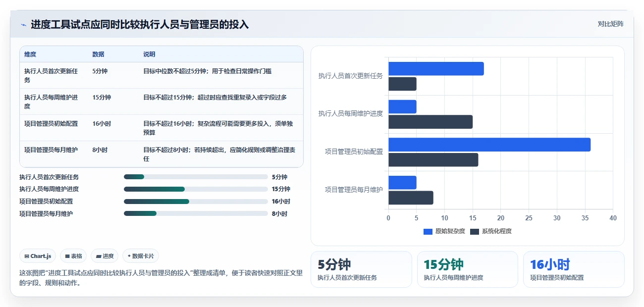Click the 执行人员首次更新任务 chart axis label
This screenshot has width=644, height=307.
(x=351, y=76)
